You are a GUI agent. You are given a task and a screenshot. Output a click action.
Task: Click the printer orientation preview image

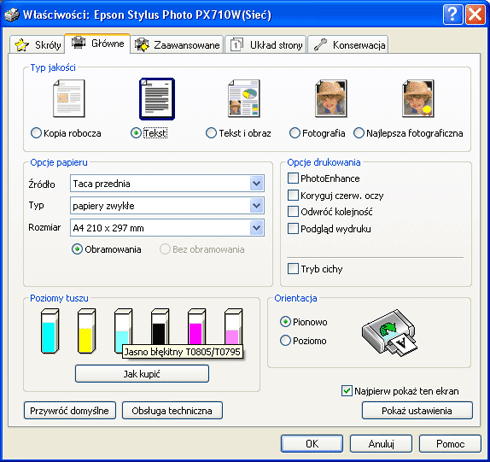tap(389, 333)
